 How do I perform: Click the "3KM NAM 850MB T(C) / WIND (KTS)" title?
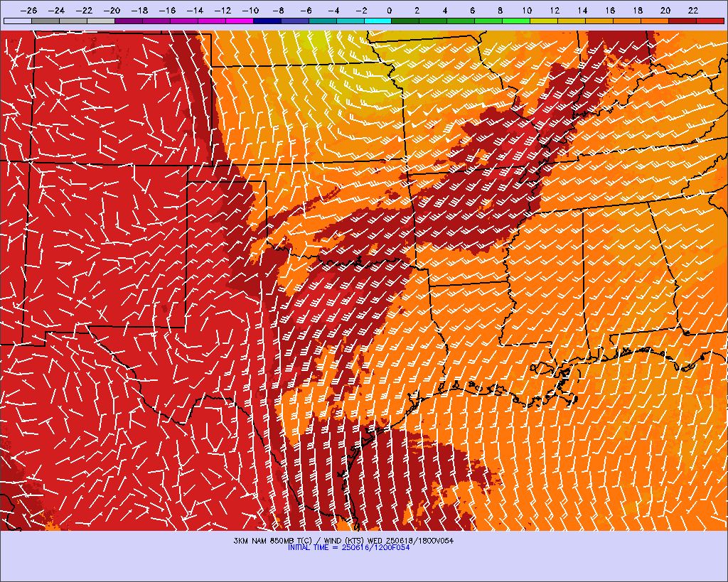point(299,541)
